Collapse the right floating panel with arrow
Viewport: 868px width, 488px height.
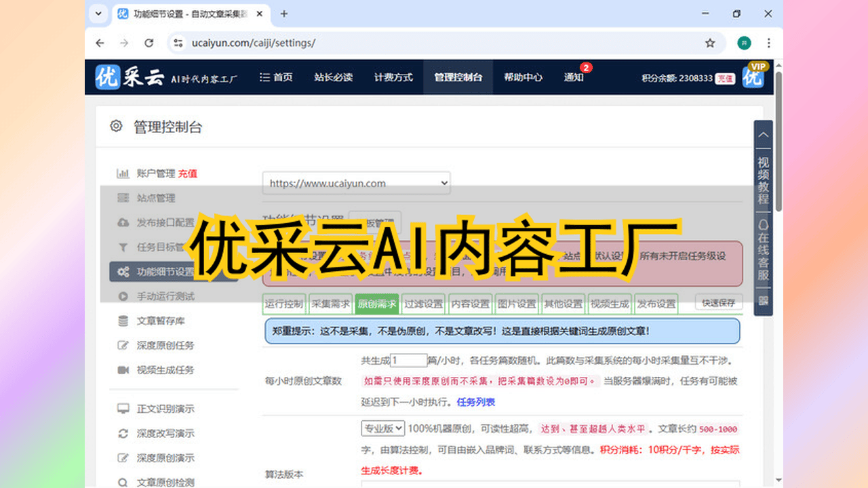click(x=764, y=135)
